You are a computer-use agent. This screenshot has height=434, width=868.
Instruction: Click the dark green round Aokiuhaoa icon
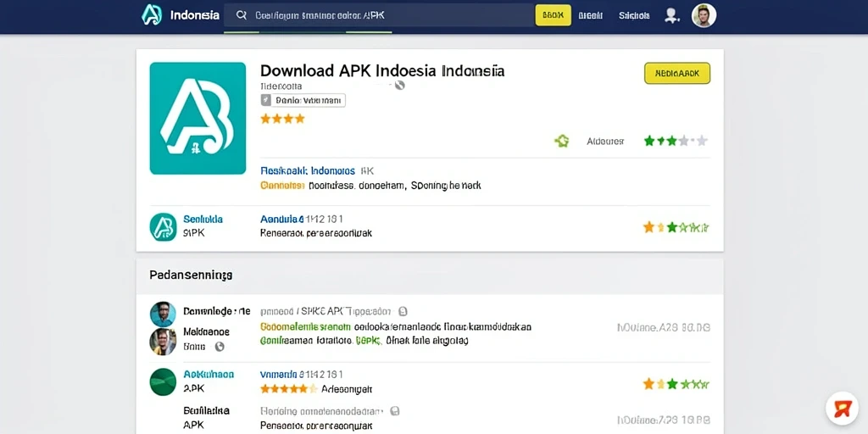[164, 382]
